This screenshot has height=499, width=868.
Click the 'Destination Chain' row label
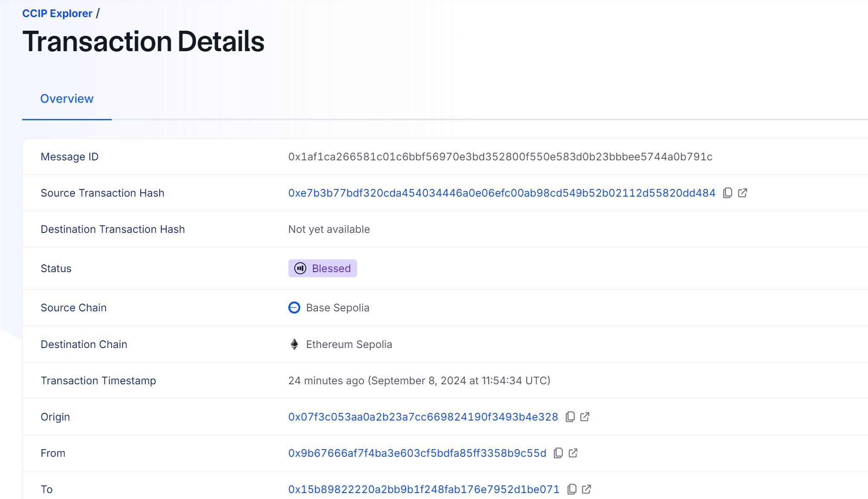(84, 344)
